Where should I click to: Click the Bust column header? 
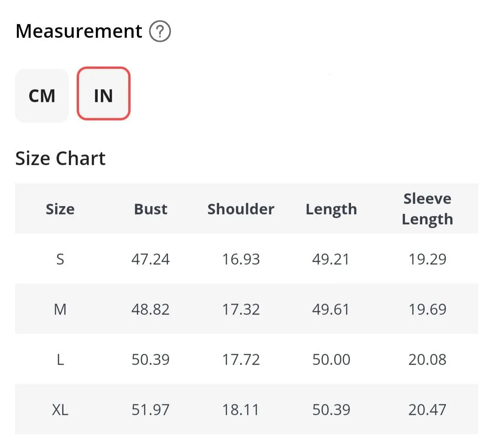point(151,209)
